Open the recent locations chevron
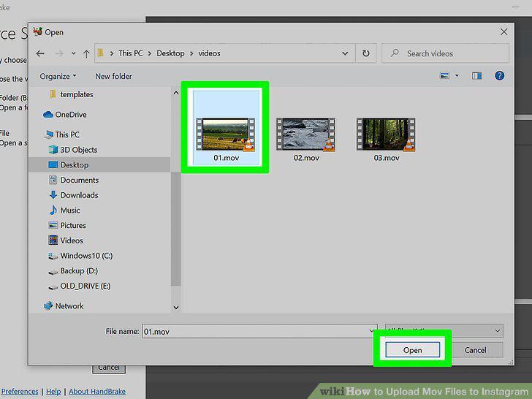 (x=73, y=53)
